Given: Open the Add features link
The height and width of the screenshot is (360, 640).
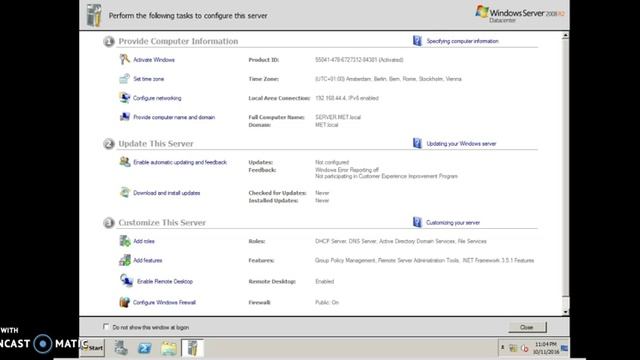Looking at the screenshot, I should click(x=148, y=260).
